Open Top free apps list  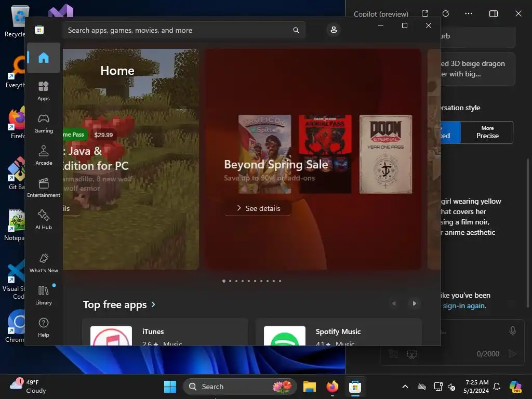(x=119, y=304)
